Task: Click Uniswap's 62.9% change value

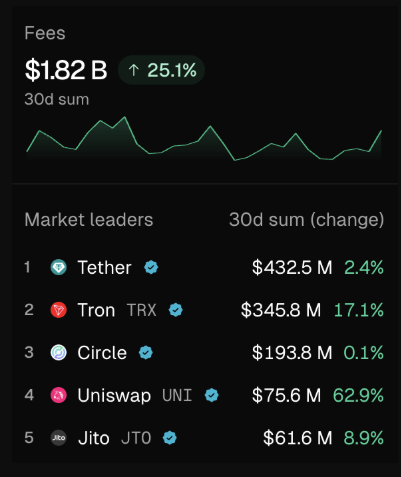Action: [358, 395]
